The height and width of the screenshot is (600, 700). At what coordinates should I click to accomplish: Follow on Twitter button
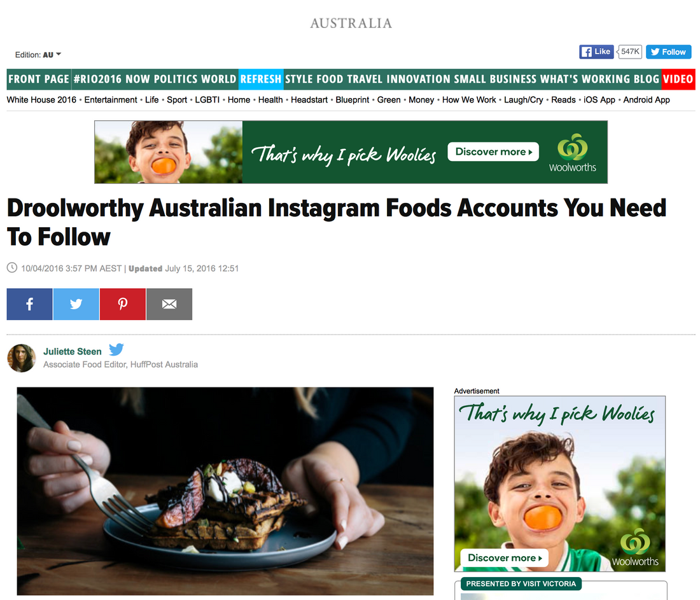click(668, 52)
